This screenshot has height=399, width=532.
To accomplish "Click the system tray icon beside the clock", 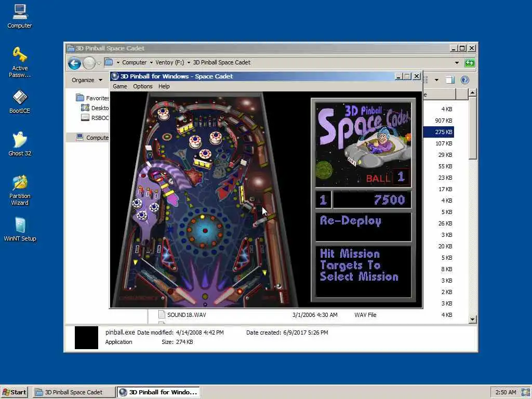I will pos(526,392).
